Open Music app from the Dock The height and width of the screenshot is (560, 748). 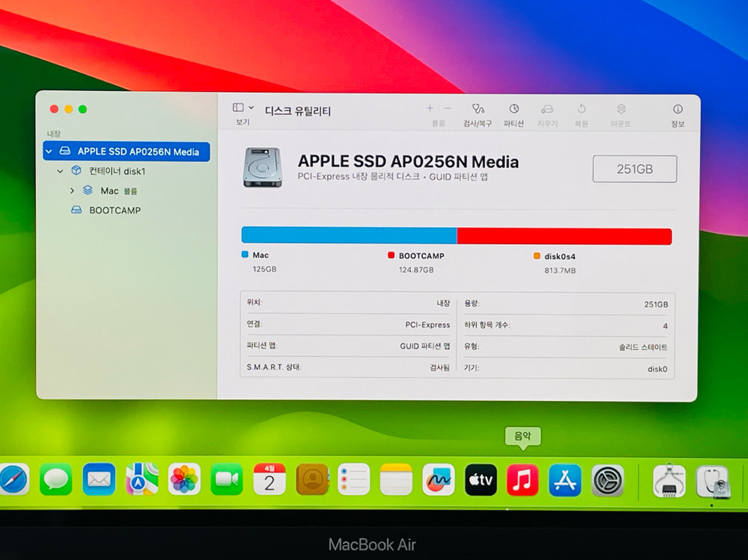click(522, 480)
